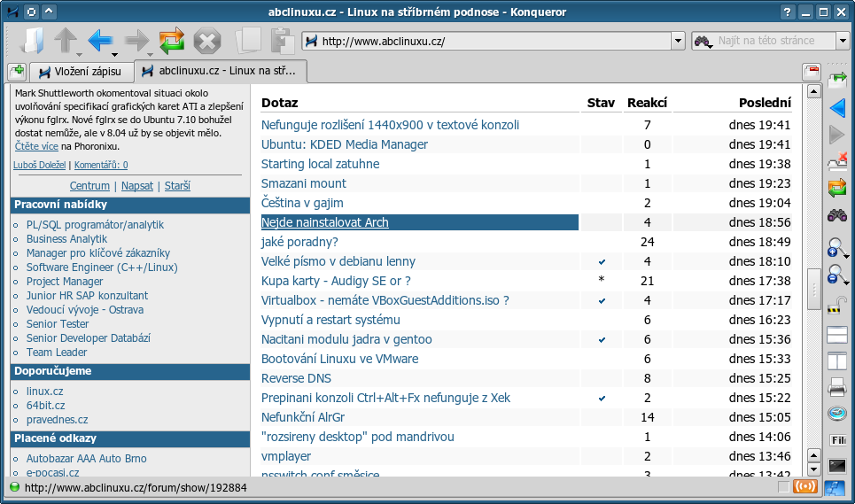855x504 pixels.
Task: Open the Autobazar AAA Auto Brno link
Action: (86, 458)
